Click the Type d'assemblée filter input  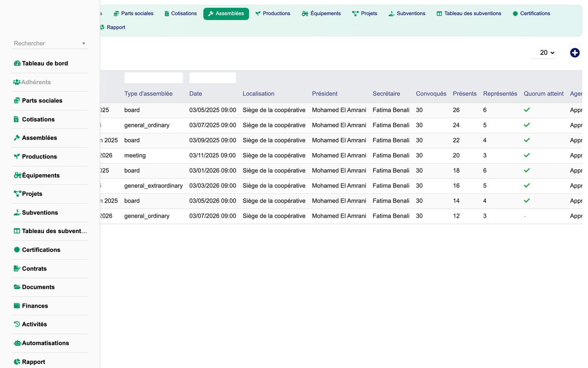(153, 78)
